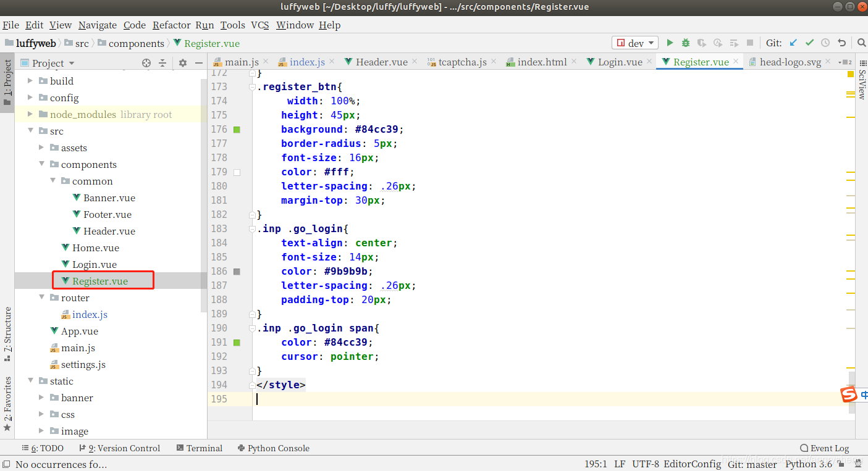
Task: Locate opened file with crosshair icon in Project panel
Action: coord(146,63)
